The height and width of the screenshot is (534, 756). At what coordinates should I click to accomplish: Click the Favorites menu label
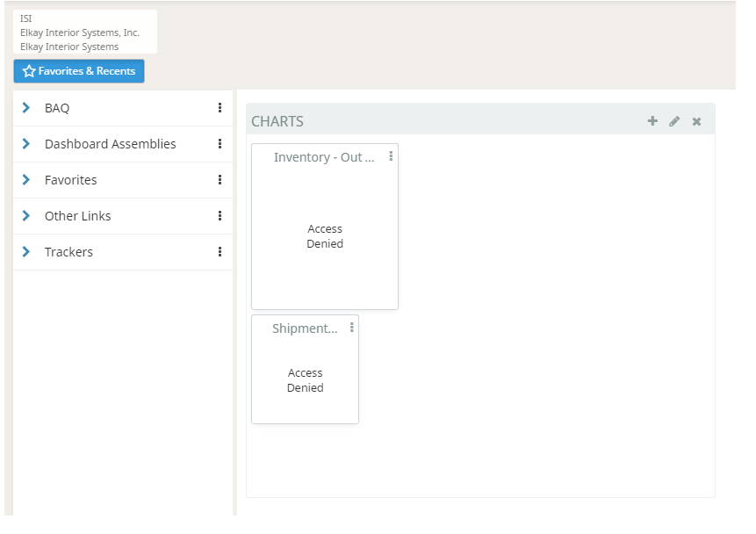[71, 180]
